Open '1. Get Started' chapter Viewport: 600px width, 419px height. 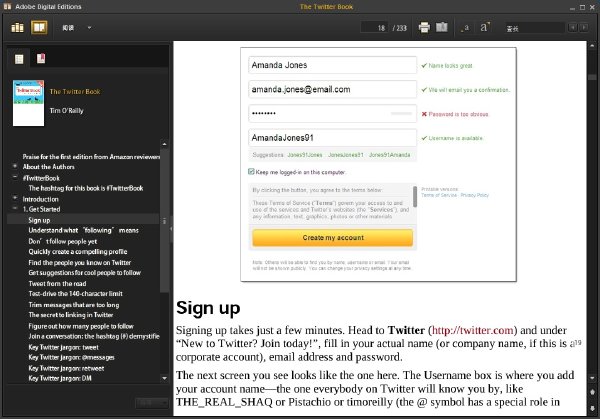(41, 209)
